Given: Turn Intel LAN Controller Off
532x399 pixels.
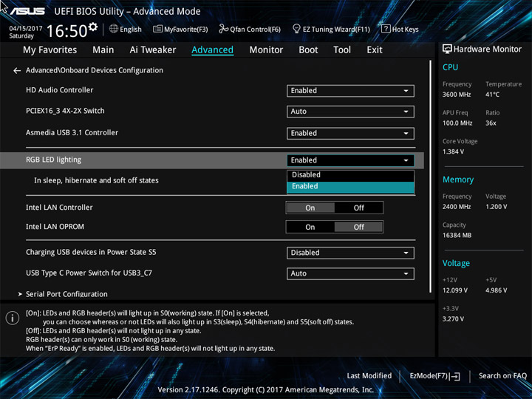Looking at the screenshot, I should [x=358, y=208].
